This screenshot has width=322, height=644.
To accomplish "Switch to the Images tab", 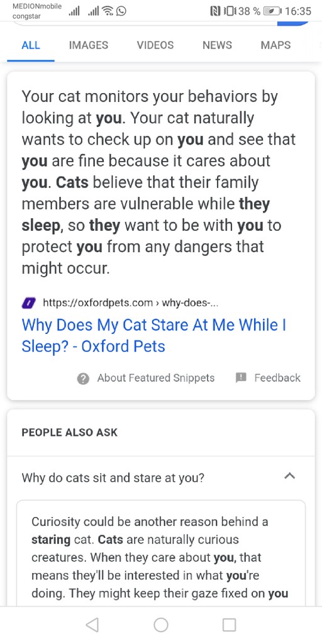I will [x=88, y=45].
